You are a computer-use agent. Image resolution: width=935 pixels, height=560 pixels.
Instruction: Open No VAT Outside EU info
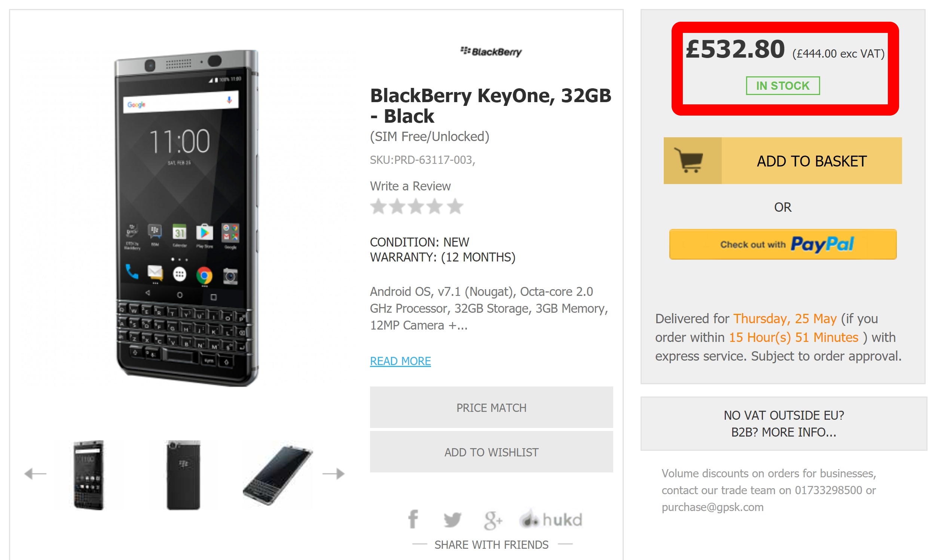click(783, 423)
